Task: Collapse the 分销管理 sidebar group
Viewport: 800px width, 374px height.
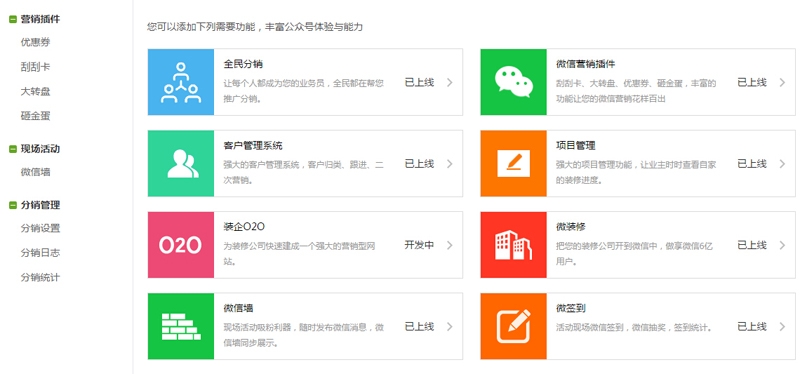Action: pyautogui.click(x=13, y=205)
